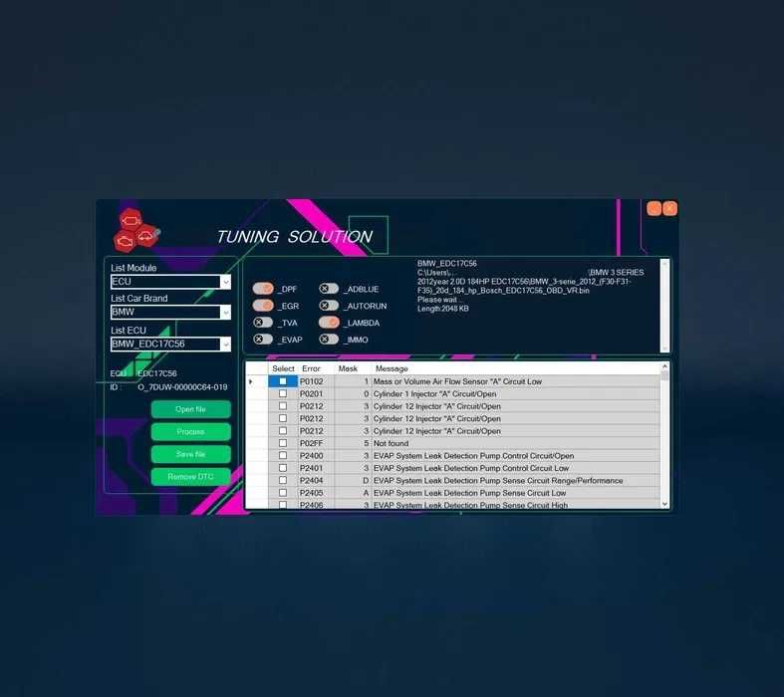
Task: Select the P0201 error code cell
Action: pos(316,393)
